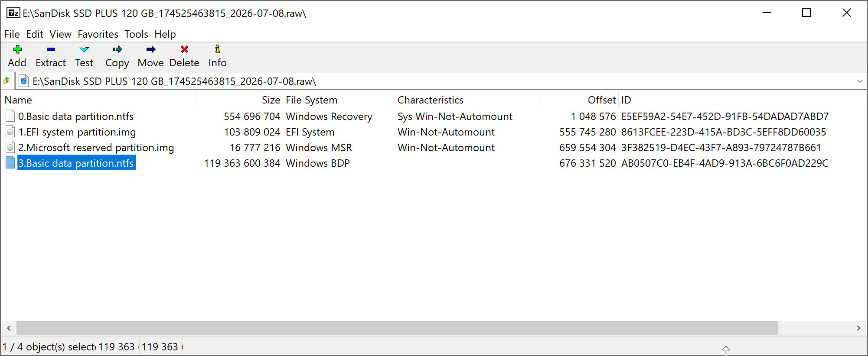Click offset value 555 745 280
The width and height of the screenshot is (868, 356).
coord(587,132)
